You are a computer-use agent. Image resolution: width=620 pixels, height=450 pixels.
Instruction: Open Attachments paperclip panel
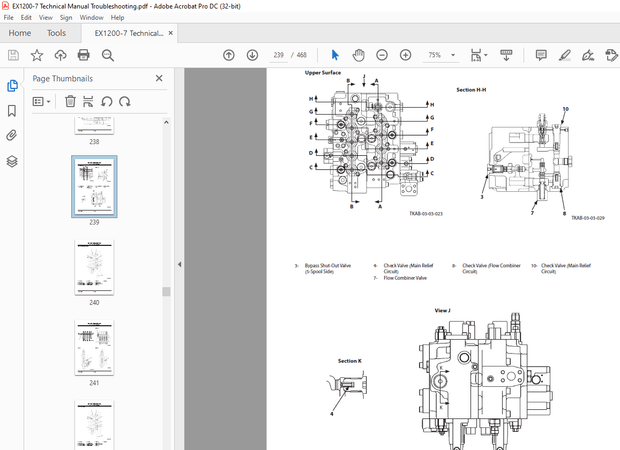pos(12,136)
